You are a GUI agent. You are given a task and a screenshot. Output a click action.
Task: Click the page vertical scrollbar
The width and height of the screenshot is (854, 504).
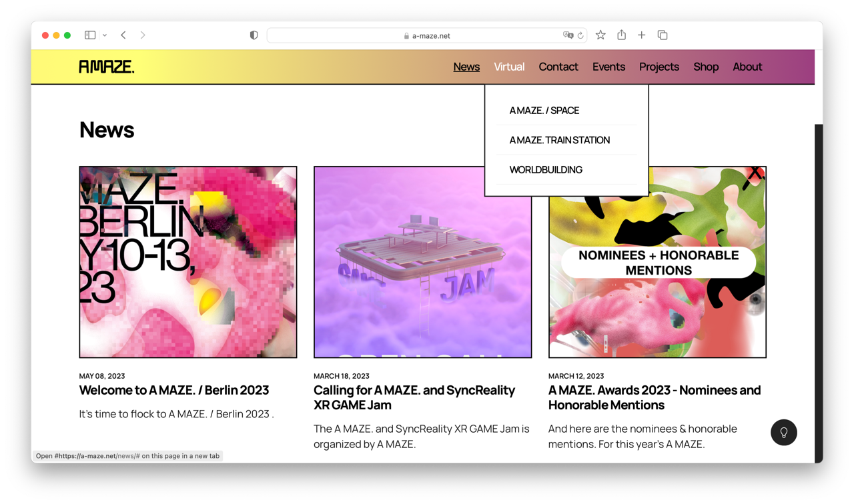(819, 293)
